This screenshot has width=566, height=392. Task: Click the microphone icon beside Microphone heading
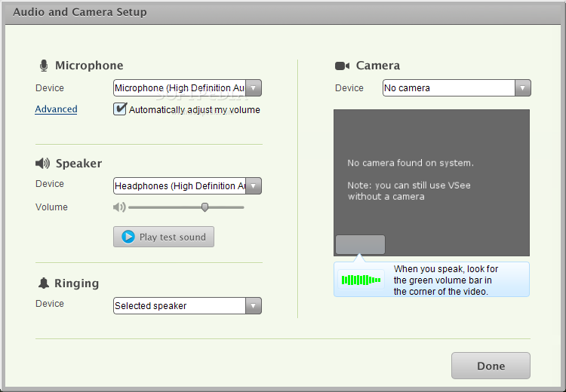(x=44, y=66)
